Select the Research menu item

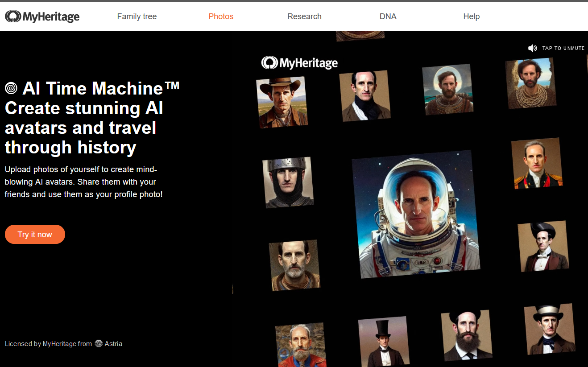304,16
